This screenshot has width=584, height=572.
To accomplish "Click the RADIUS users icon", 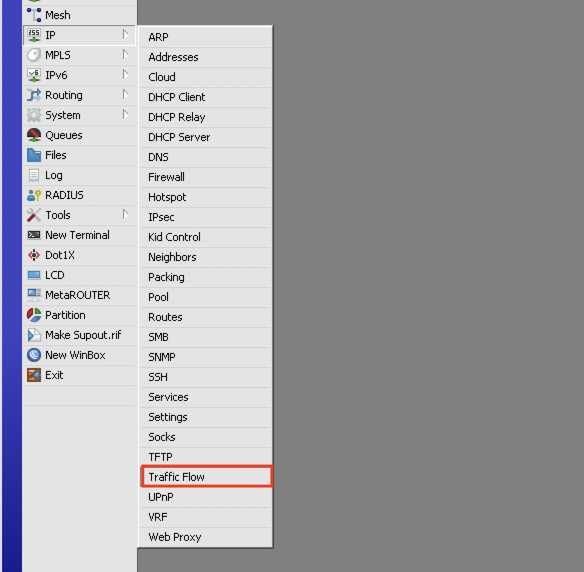I will [x=34, y=195].
